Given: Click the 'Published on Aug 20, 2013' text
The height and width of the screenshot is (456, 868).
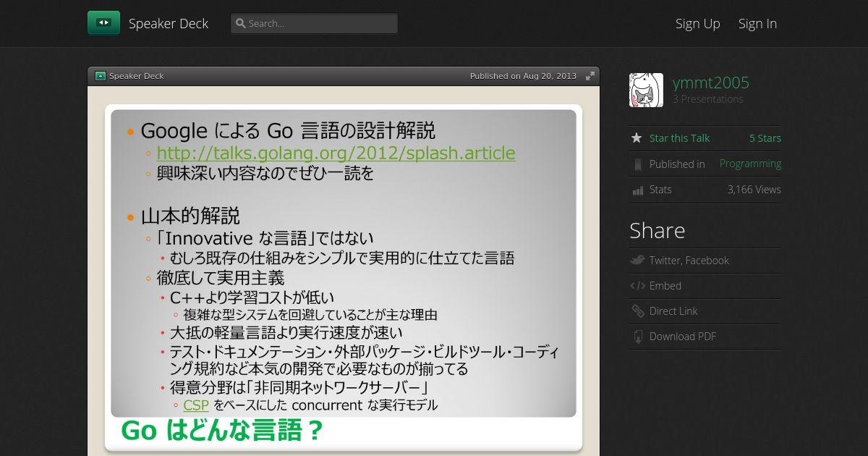Looking at the screenshot, I should (x=523, y=76).
